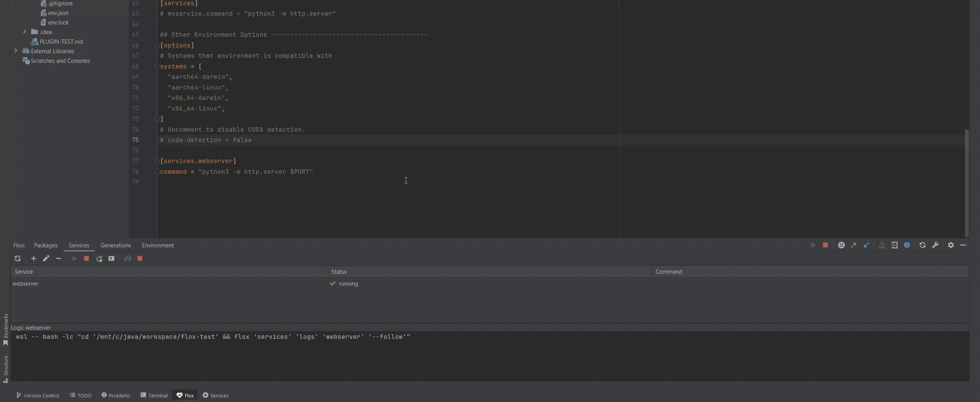This screenshot has width=980, height=402.
Task: Refresh the Flox services list
Action: (x=18, y=258)
